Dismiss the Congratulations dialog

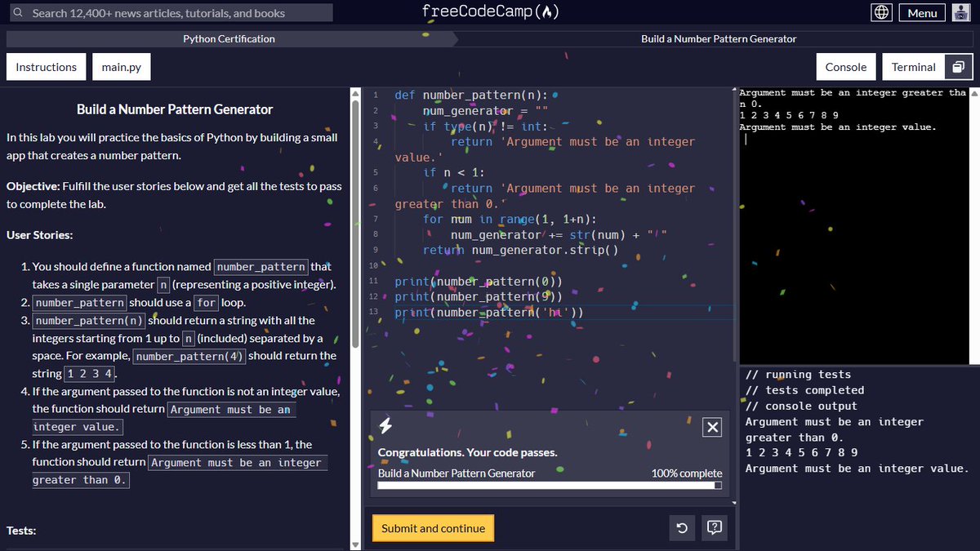711,427
